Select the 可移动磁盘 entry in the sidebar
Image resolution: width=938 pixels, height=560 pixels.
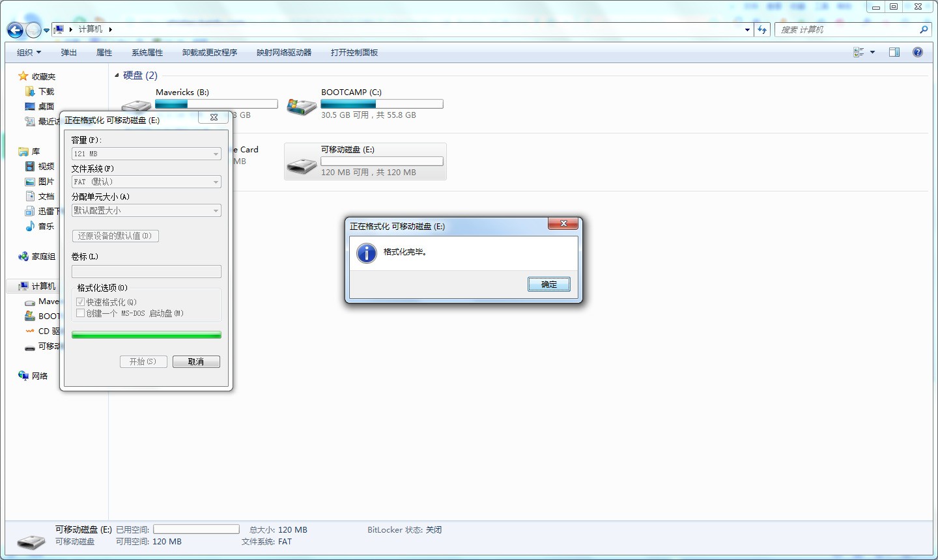pos(42,346)
